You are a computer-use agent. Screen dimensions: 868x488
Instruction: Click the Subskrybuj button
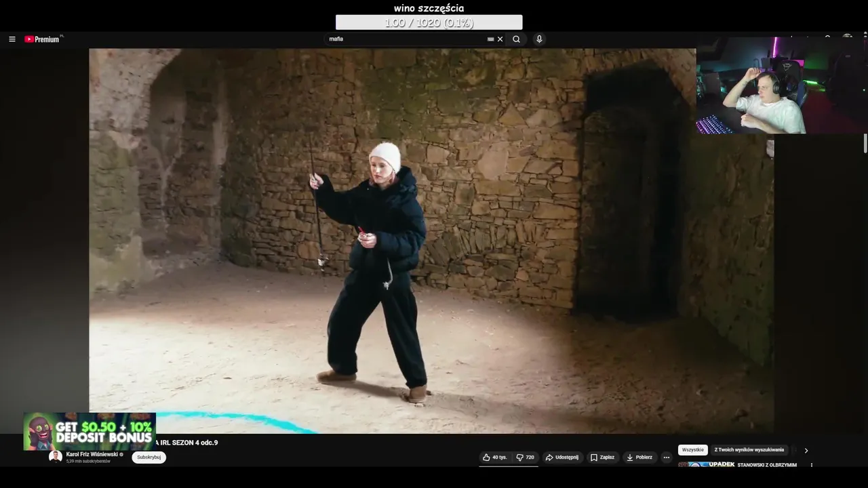[x=149, y=457]
